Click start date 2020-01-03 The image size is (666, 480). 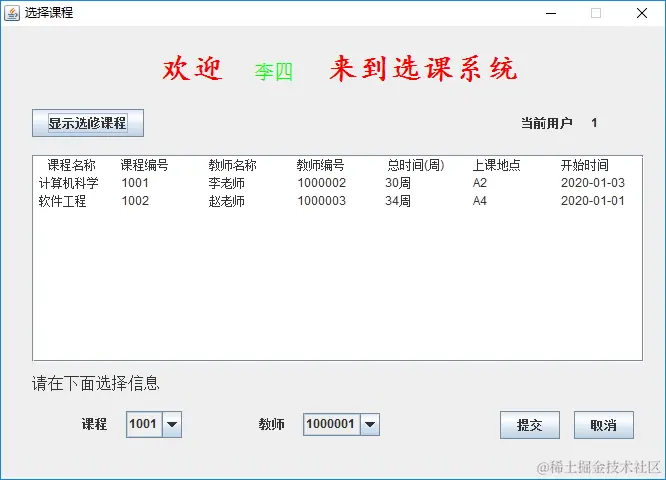tap(593, 183)
